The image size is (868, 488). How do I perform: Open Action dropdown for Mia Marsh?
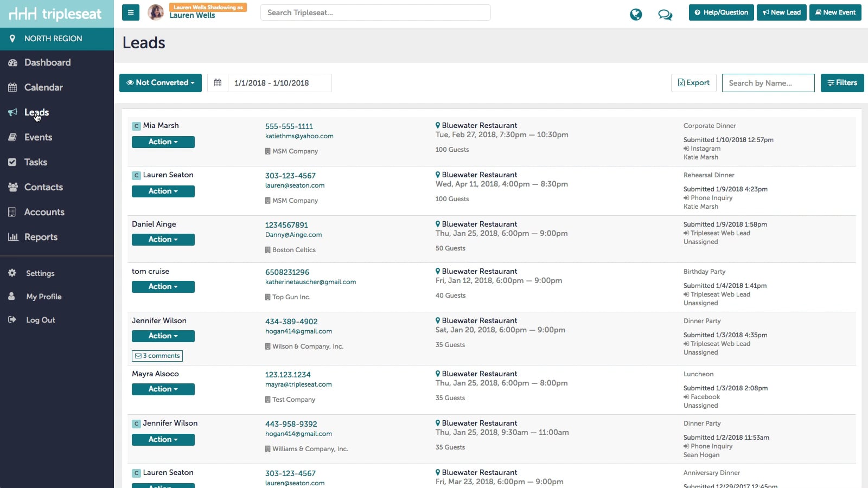pyautogui.click(x=163, y=142)
